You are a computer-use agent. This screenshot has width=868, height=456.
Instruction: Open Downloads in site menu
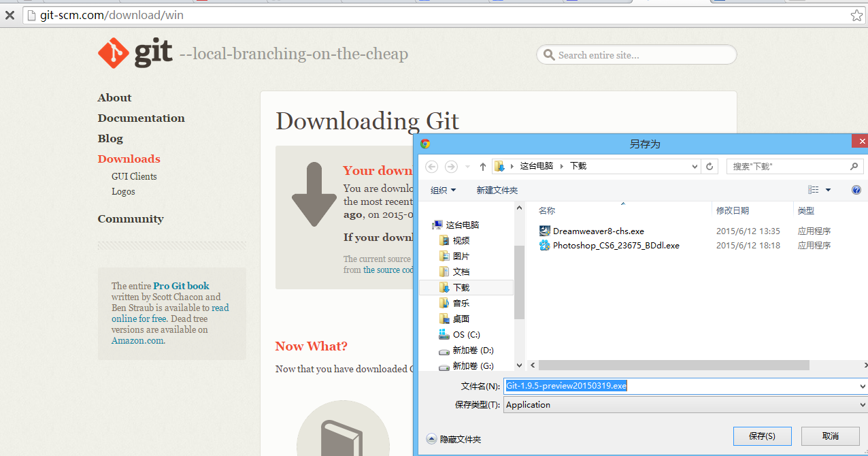click(129, 159)
